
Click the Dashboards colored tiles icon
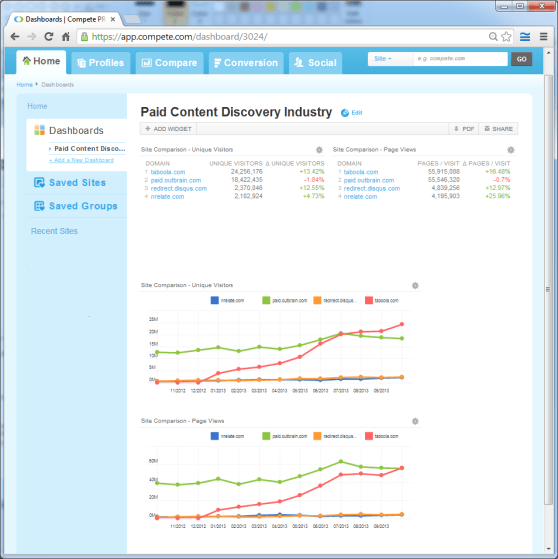coord(39,130)
